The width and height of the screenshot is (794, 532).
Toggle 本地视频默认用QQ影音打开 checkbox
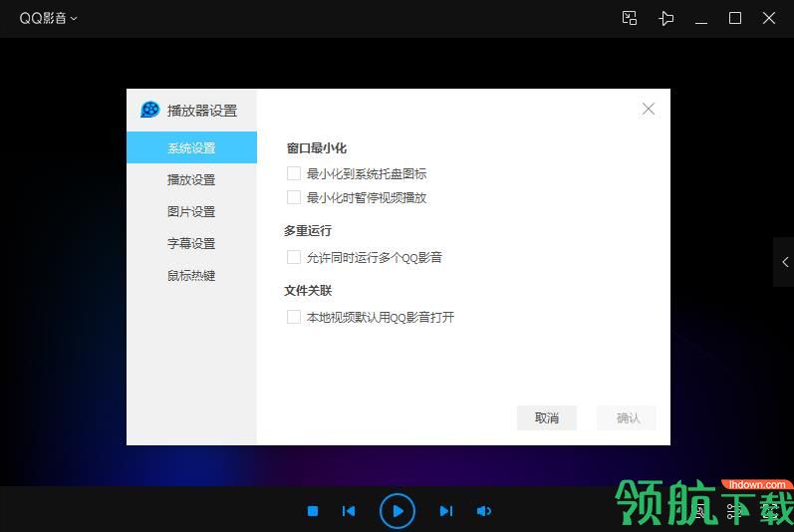point(294,317)
